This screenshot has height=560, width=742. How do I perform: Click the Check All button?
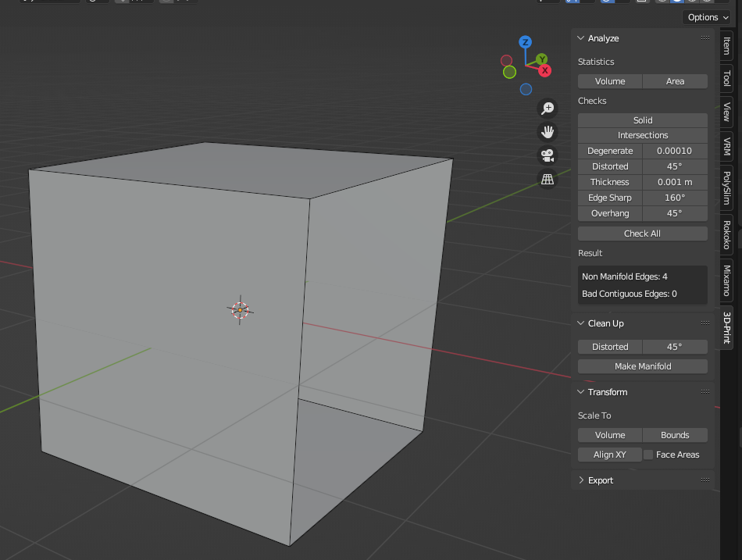[643, 234]
